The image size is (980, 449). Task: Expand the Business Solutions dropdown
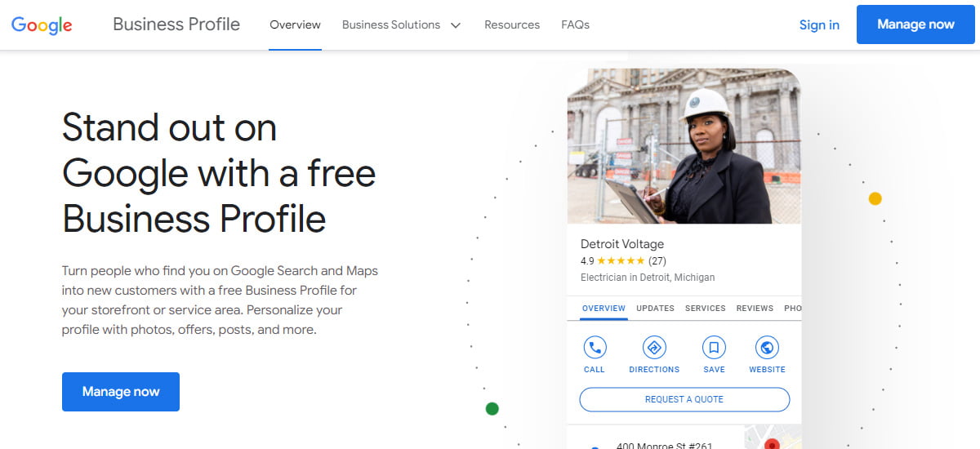(401, 24)
